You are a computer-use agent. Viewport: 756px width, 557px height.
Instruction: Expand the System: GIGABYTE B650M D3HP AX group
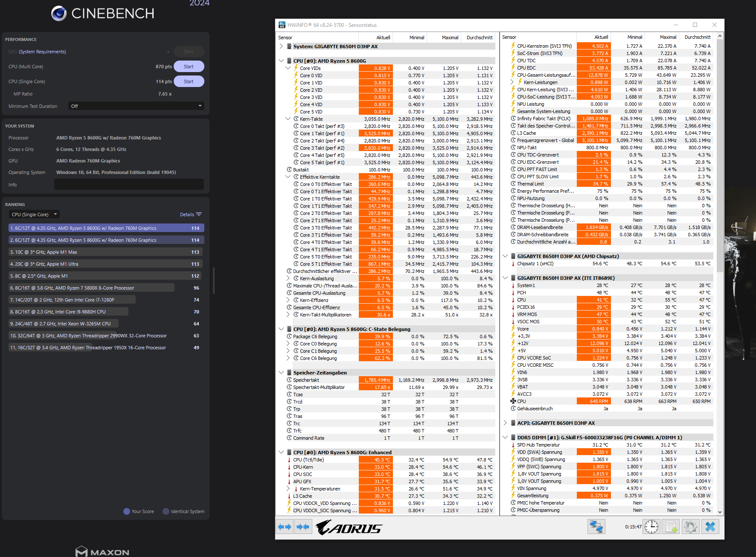pyautogui.click(x=281, y=46)
